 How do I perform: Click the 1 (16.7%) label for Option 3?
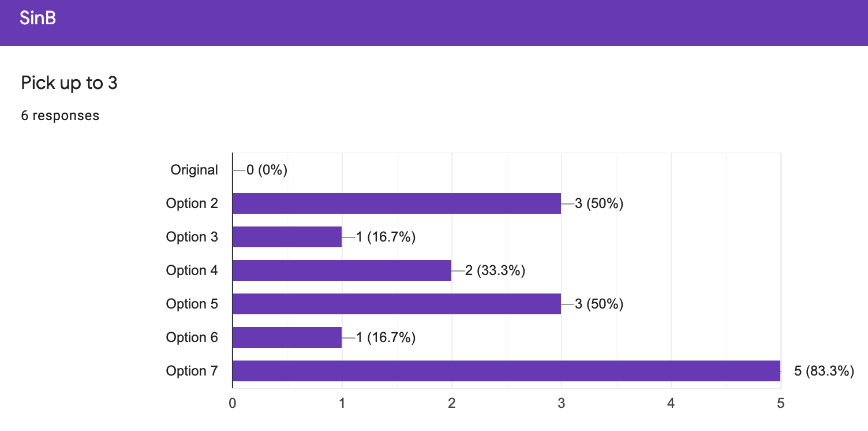pos(386,237)
